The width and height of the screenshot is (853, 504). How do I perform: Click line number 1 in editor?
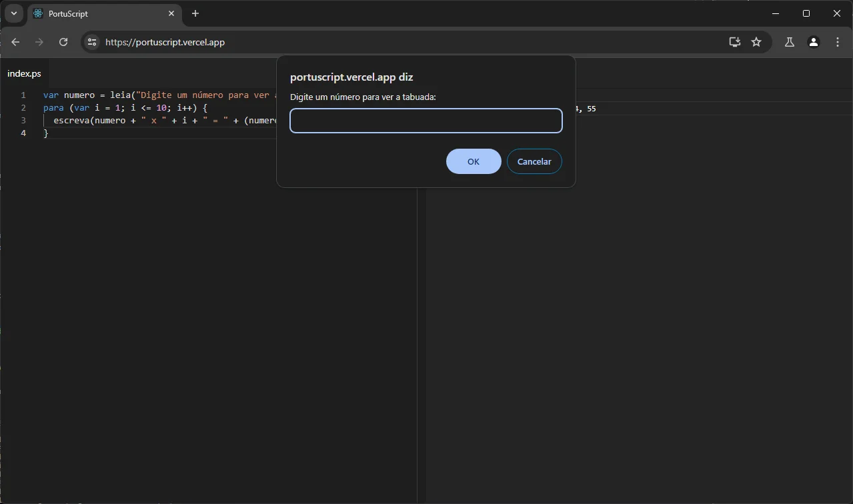click(23, 95)
